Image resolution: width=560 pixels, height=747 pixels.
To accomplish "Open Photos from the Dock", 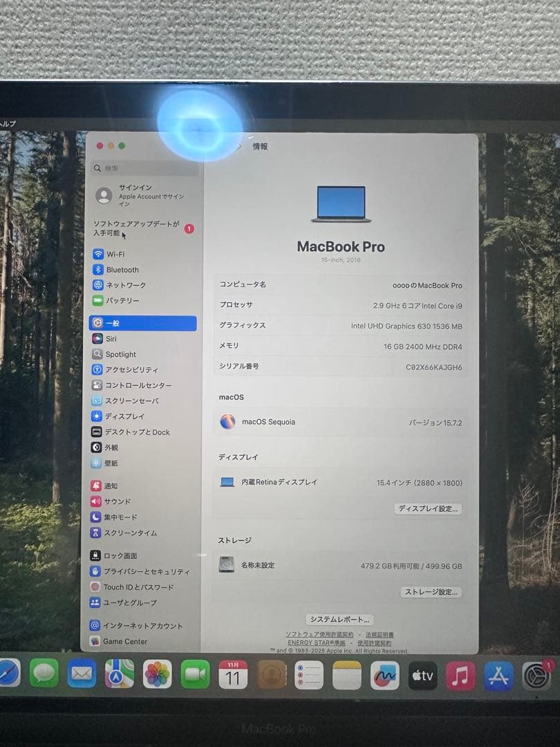I will point(157,674).
